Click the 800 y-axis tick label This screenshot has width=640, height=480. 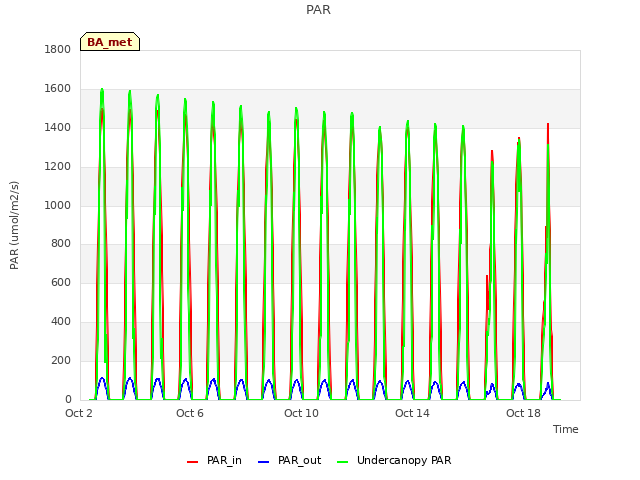61,244
